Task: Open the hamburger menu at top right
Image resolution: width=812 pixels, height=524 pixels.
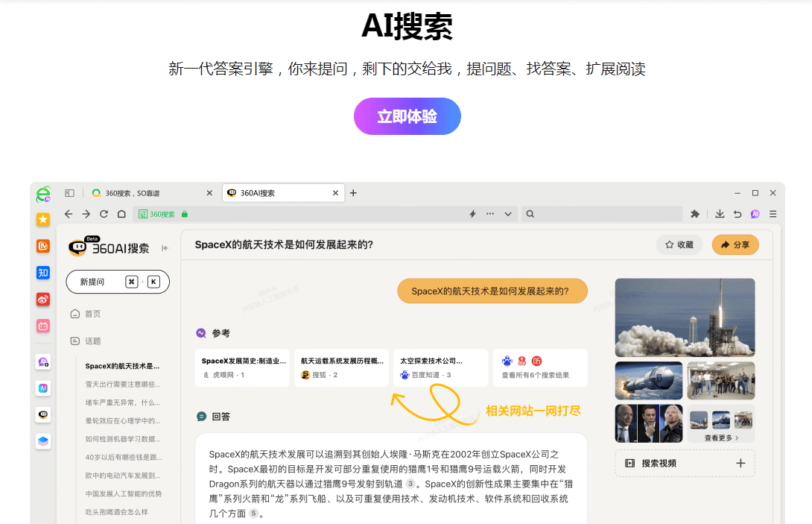Action: pyautogui.click(x=773, y=214)
